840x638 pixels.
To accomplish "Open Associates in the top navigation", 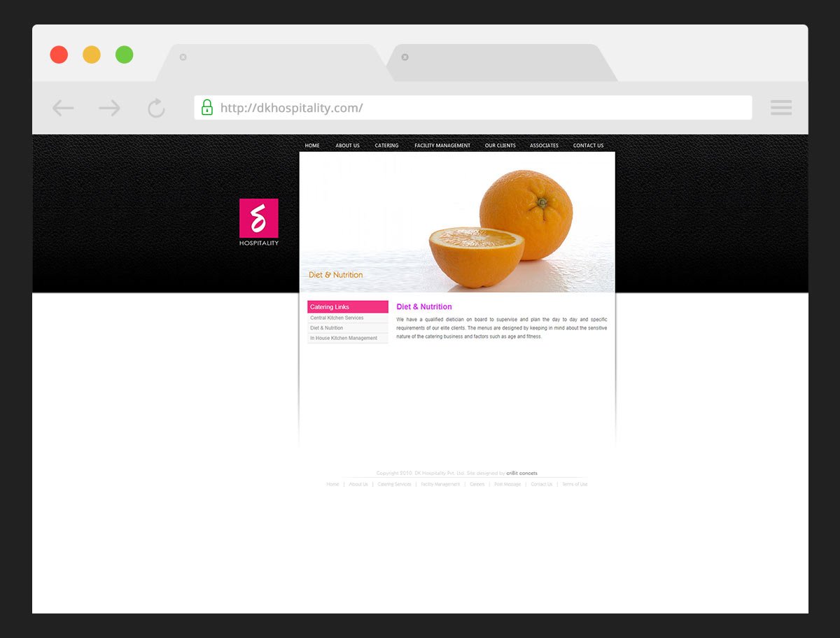I will (544, 146).
